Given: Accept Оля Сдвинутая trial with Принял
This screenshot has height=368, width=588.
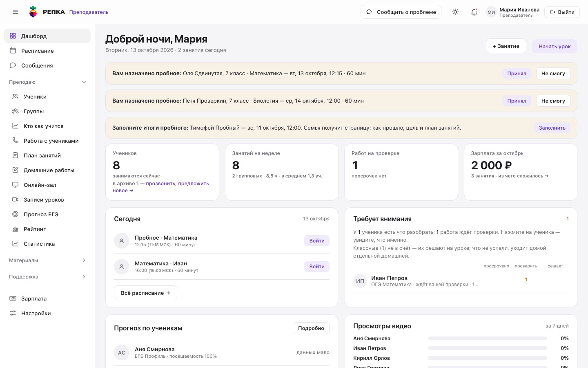Looking at the screenshot, I should click(x=517, y=74).
